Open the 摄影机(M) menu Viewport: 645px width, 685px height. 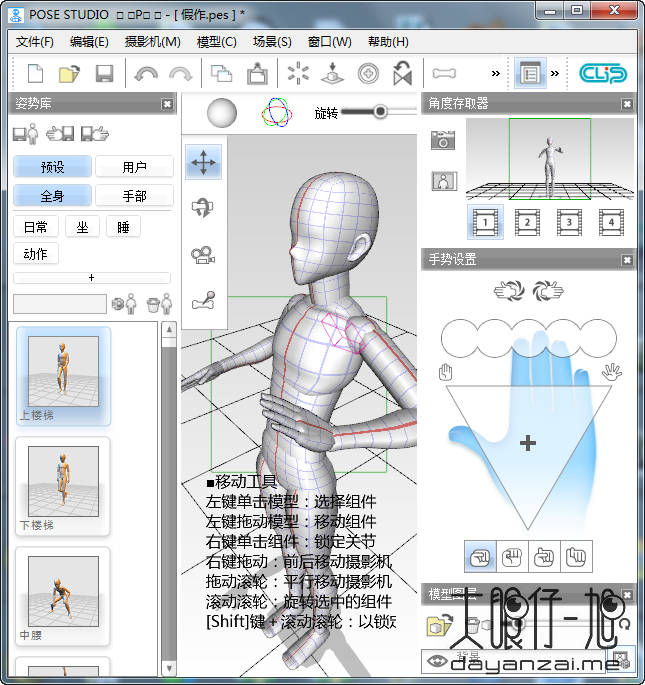(x=153, y=42)
